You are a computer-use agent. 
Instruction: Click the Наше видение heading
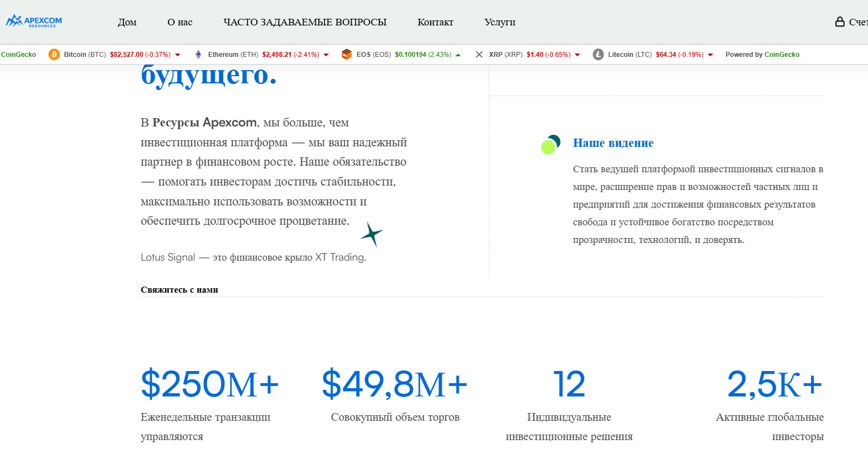coord(613,143)
